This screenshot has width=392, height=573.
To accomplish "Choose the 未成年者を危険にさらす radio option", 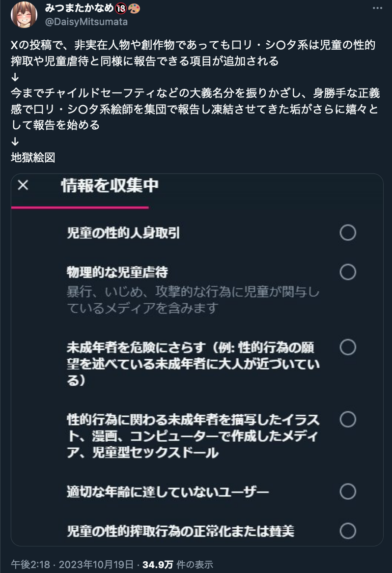I will pos(348,347).
